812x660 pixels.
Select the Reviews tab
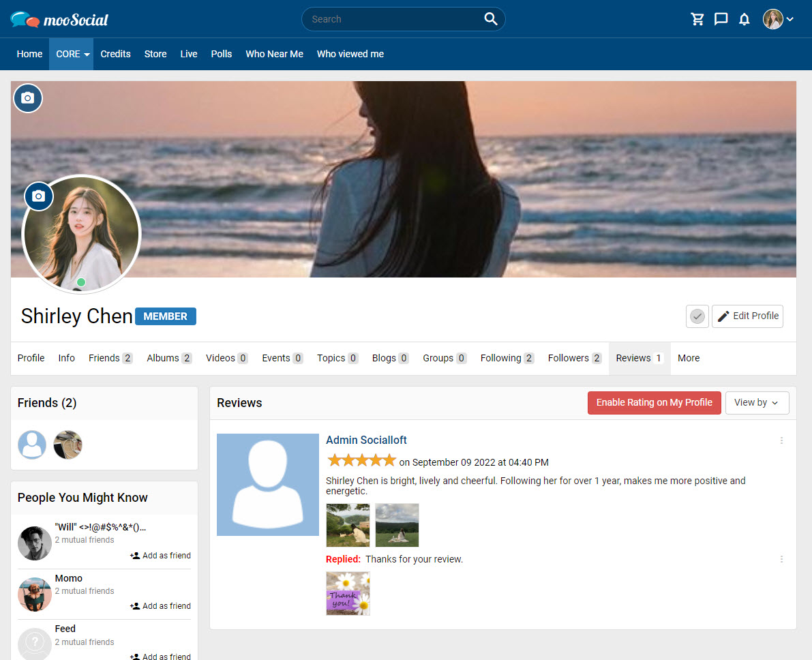[640, 358]
